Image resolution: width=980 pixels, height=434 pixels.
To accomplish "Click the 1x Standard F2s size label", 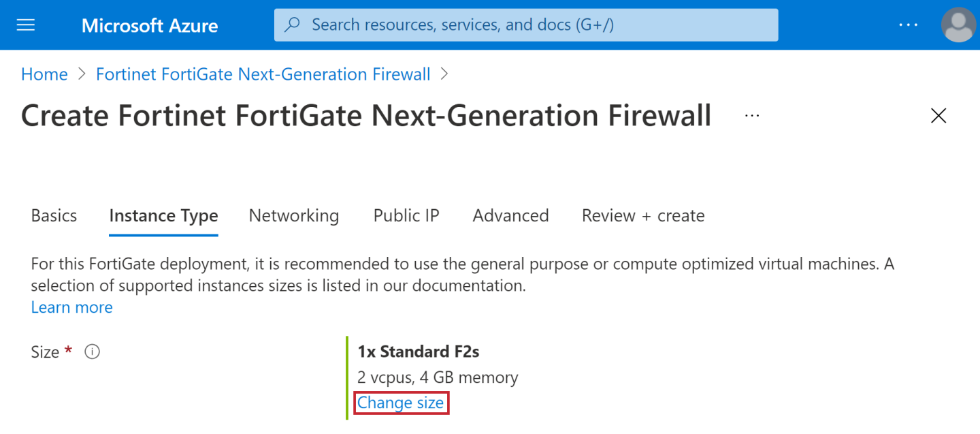I will pyautogui.click(x=419, y=352).
